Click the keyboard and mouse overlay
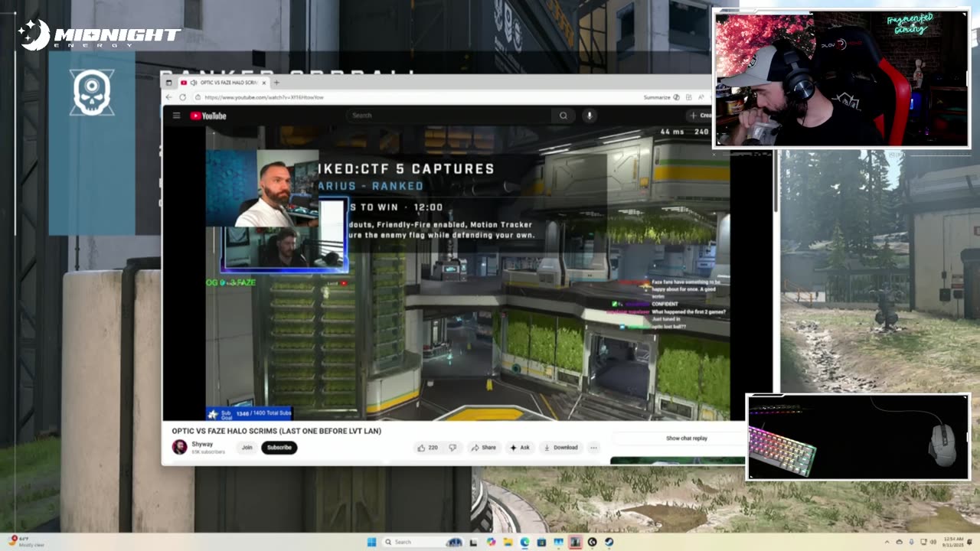 coord(857,437)
